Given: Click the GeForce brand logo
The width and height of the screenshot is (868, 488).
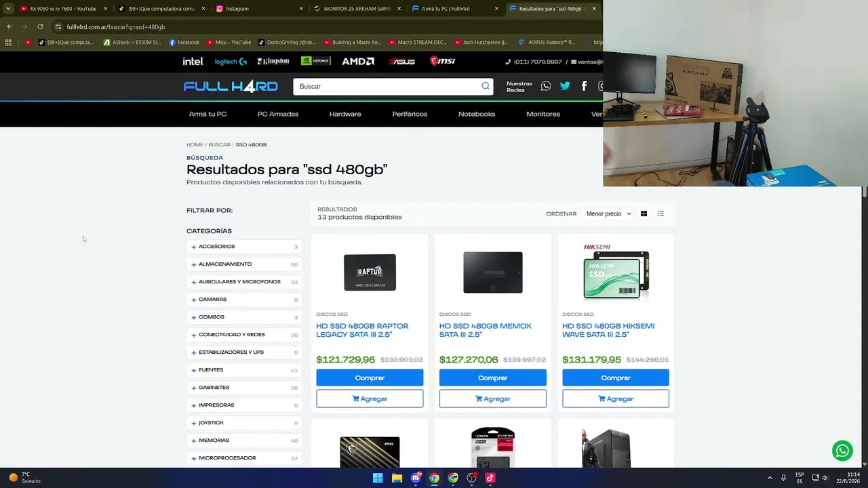Looking at the screenshot, I should coord(315,62).
